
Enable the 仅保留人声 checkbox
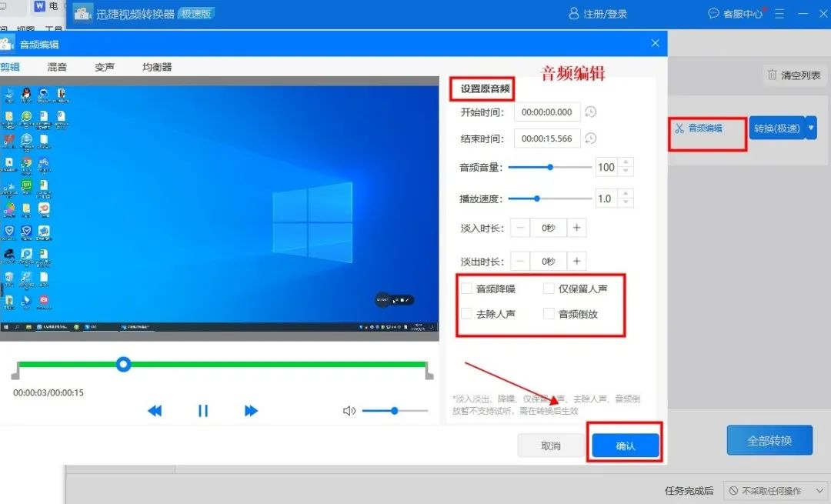click(549, 289)
